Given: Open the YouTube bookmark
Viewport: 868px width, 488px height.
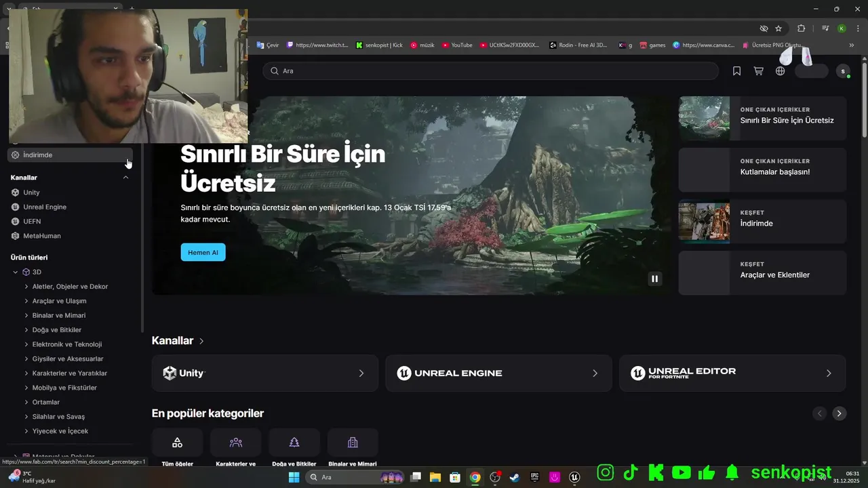Looking at the screenshot, I should (457, 45).
